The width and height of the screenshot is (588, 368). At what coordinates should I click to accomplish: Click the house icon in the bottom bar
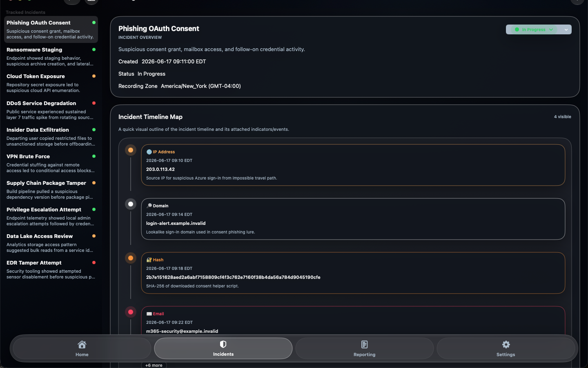point(82,344)
